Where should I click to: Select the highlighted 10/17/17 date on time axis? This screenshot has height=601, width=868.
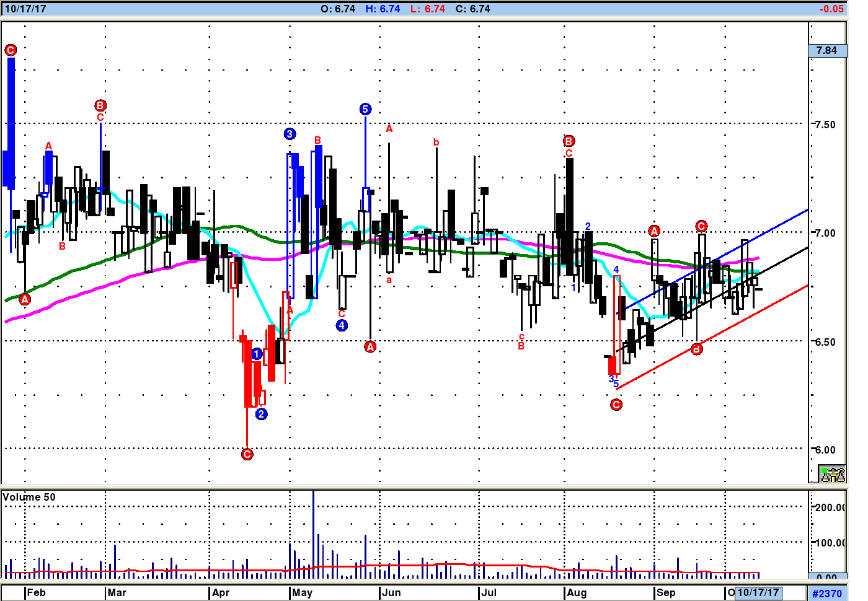tap(758, 592)
